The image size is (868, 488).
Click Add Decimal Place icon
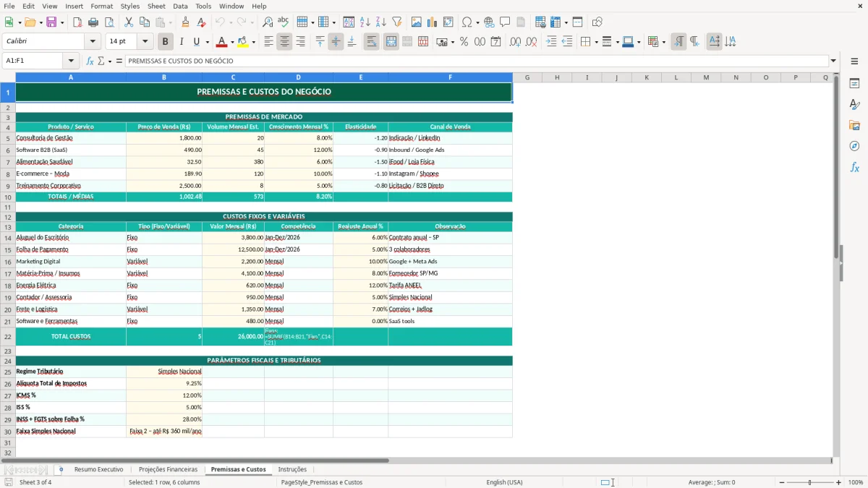click(x=515, y=42)
